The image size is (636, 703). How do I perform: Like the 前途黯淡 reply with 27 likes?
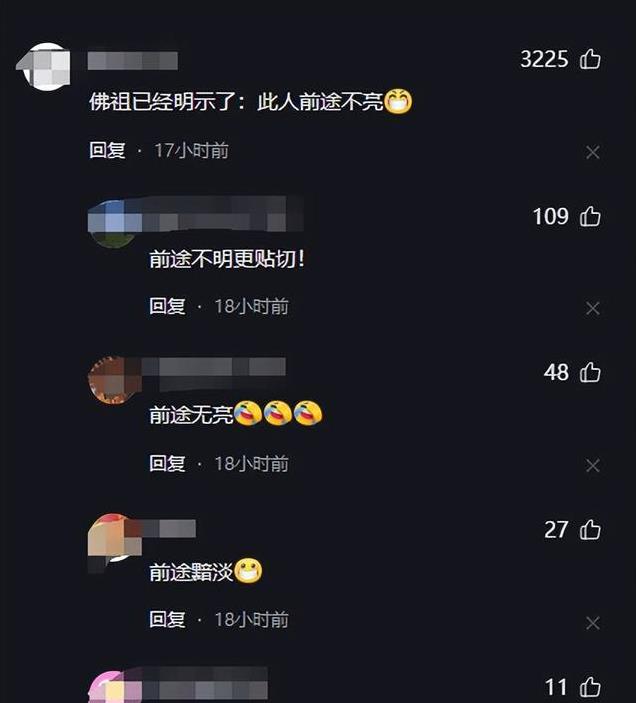coord(590,529)
